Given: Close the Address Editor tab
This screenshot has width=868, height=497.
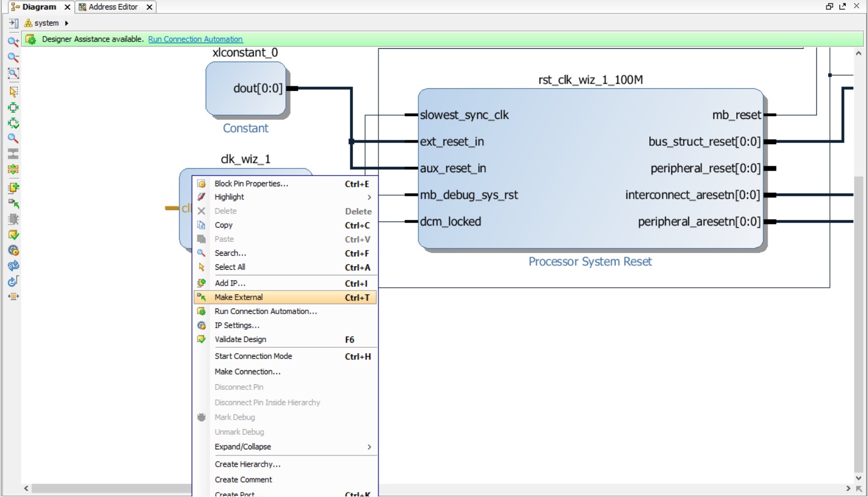Looking at the screenshot, I should (x=149, y=7).
